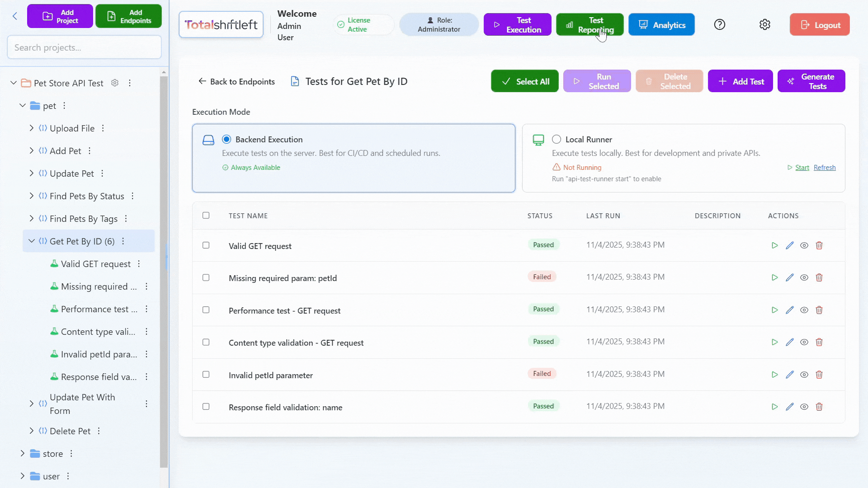The image size is (868, 488).
Task: Check the Valid GET request checkbox
Action: coord(206,245)
